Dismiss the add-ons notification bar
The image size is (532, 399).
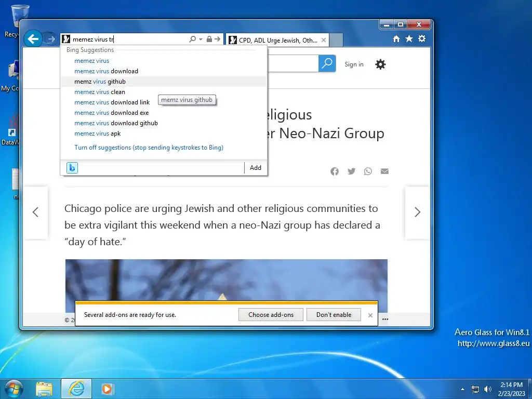tap(370, 315)
